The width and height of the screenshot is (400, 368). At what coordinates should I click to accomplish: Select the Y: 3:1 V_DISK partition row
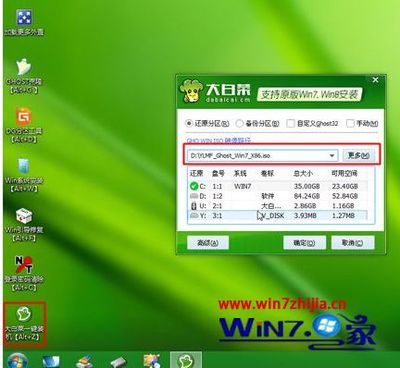click(x=278, y=216)
